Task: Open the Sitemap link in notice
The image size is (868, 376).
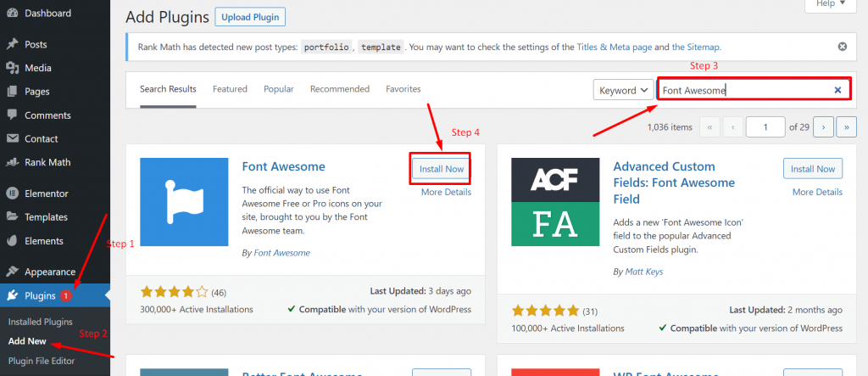Action: (695, 48)
